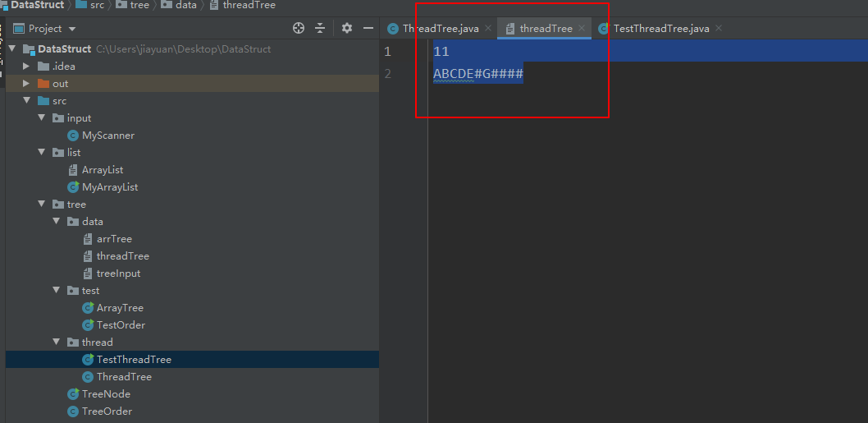Collapse the thread package arrow

click(x=57, y=342)
